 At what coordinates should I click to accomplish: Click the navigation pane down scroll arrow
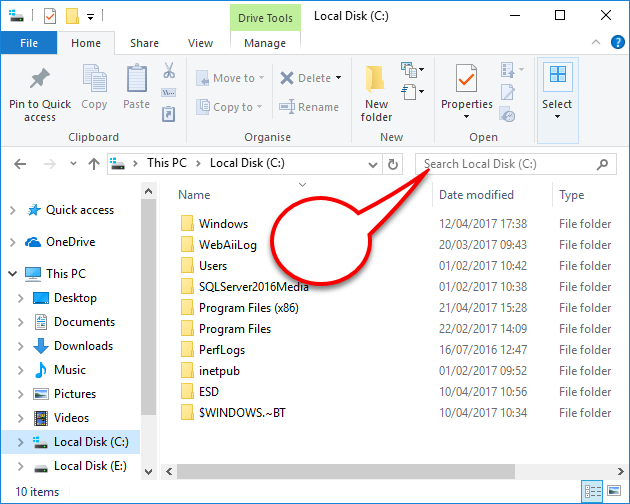(148, 471)
